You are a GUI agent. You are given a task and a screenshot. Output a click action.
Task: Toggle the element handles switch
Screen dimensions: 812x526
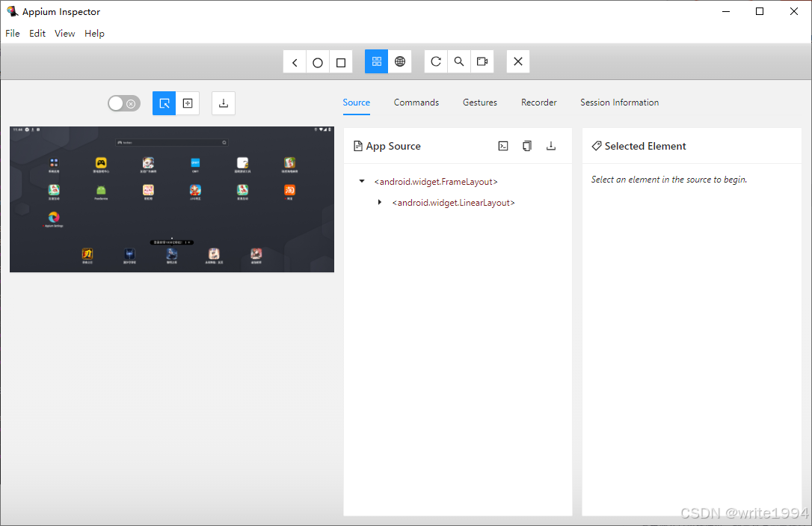[x=124, y=103]
